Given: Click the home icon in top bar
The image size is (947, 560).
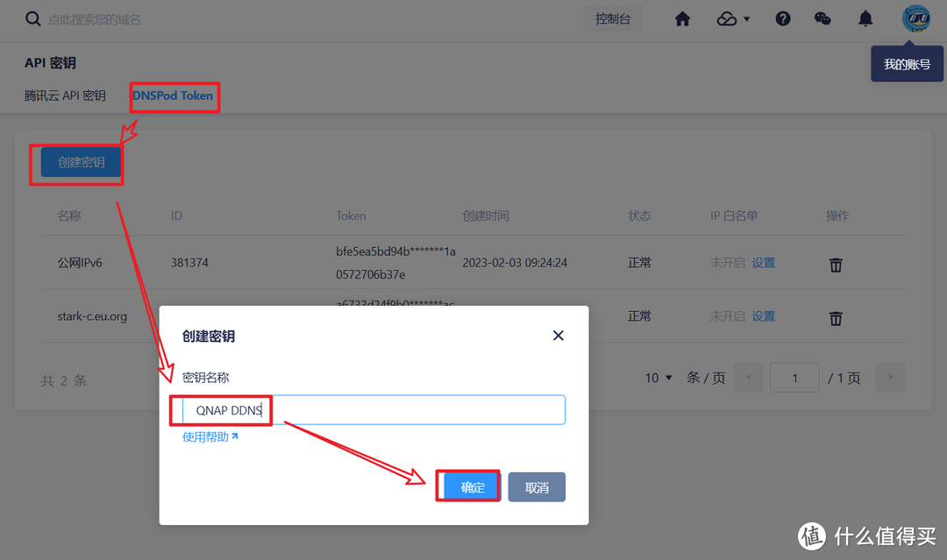Looking at the screenshot, I should tap(682, 19).
